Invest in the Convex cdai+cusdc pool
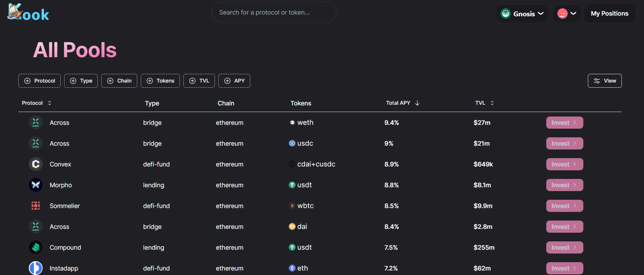644x275 pixels. click(565, 164)
